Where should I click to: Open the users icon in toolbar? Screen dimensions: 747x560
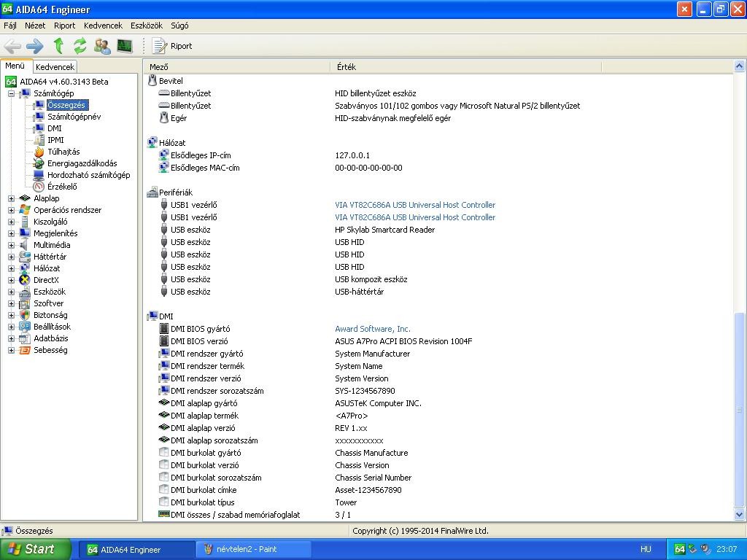click(102, 46)
